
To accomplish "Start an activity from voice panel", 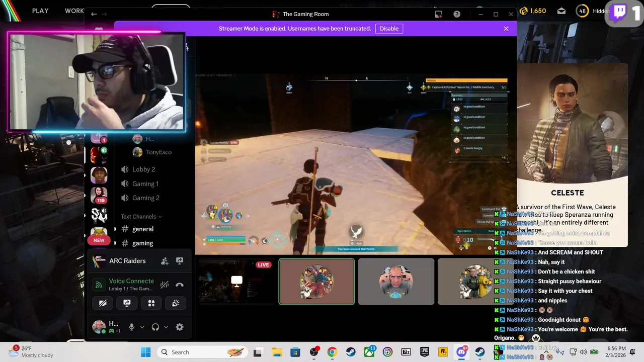I will (151, 303).
